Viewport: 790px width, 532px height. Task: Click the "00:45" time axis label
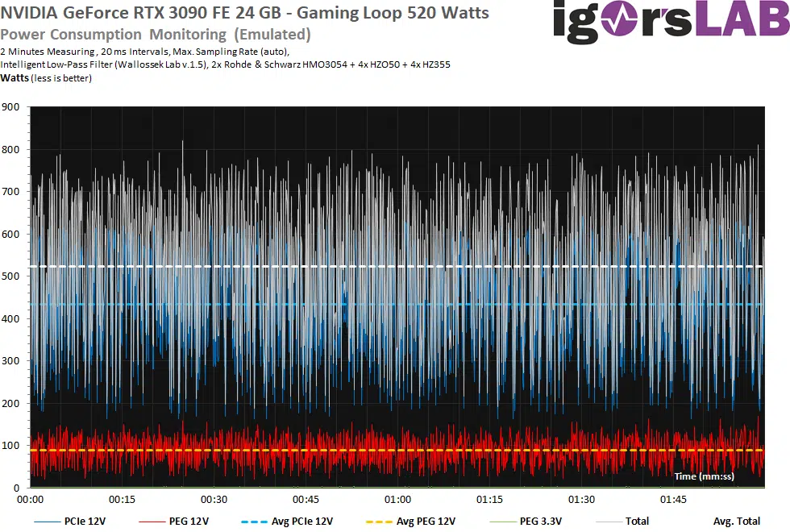306,499
